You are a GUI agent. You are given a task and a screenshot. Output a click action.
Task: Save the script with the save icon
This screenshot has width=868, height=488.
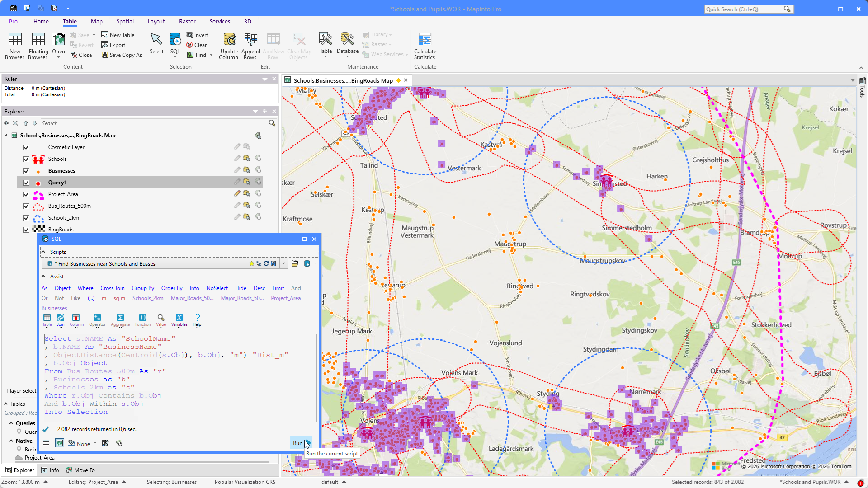(x=274, y=263)
